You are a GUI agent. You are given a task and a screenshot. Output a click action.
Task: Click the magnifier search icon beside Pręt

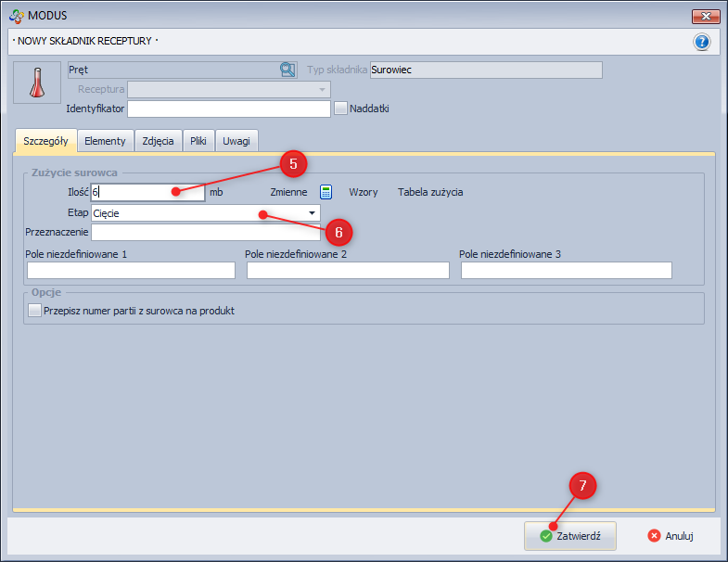(287, 70)
